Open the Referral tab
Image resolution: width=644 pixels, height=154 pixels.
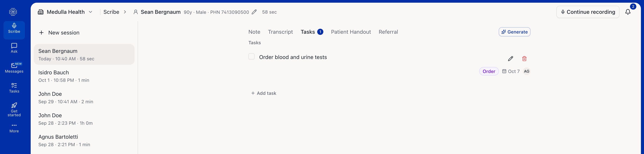[x=388, y=32]
